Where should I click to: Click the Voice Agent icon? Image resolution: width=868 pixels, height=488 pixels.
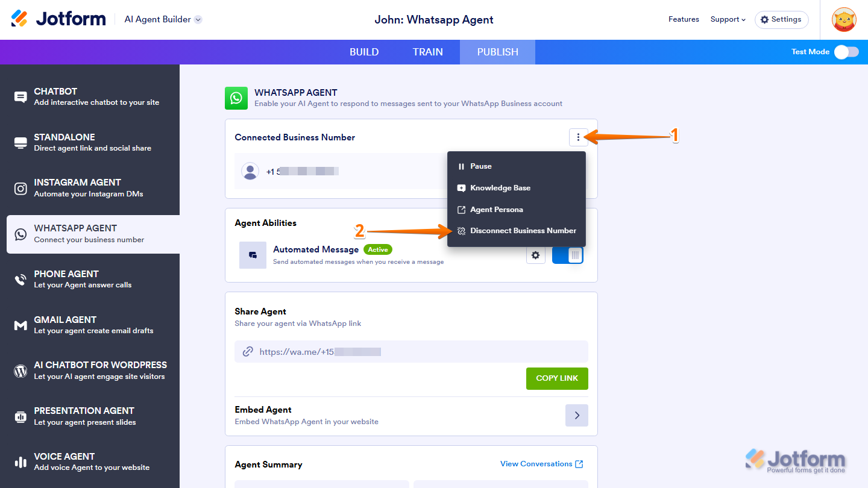tap(20, 462)
